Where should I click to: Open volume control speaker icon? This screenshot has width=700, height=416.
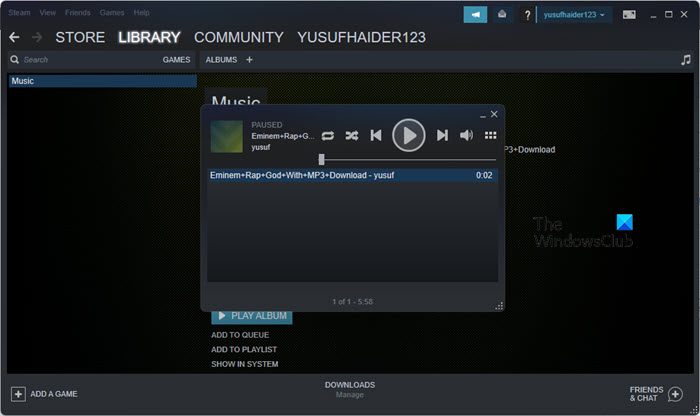[x=466, y=135]
